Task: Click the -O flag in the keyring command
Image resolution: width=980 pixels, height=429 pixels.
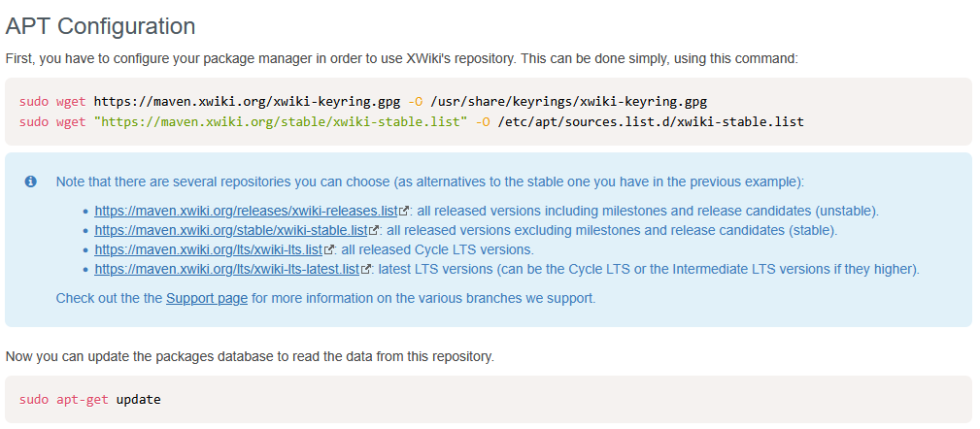Action: (415, 100)
